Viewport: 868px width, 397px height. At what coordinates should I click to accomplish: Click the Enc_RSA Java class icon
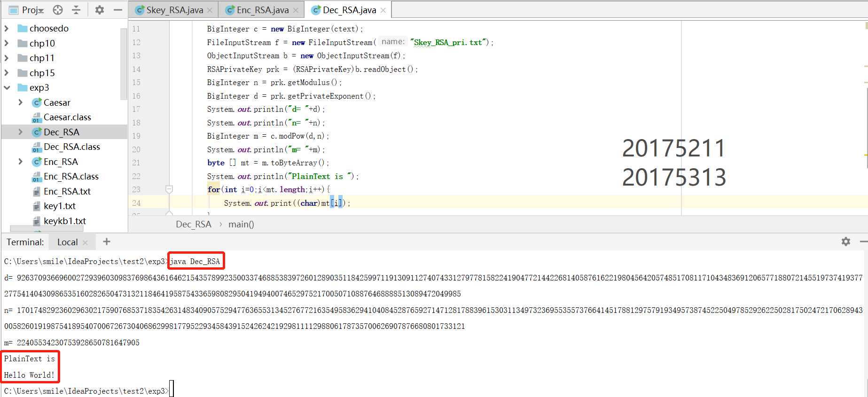(x=37, y=162)
